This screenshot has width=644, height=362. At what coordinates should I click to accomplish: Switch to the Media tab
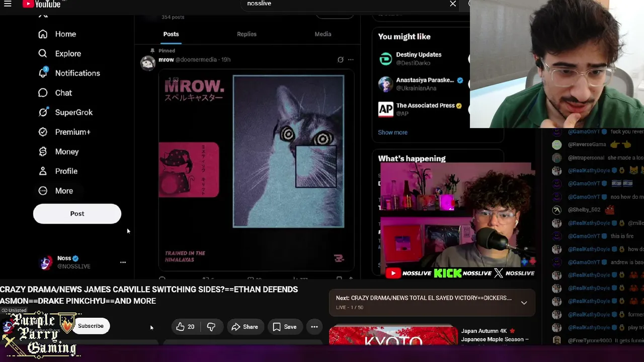[323, 34]
